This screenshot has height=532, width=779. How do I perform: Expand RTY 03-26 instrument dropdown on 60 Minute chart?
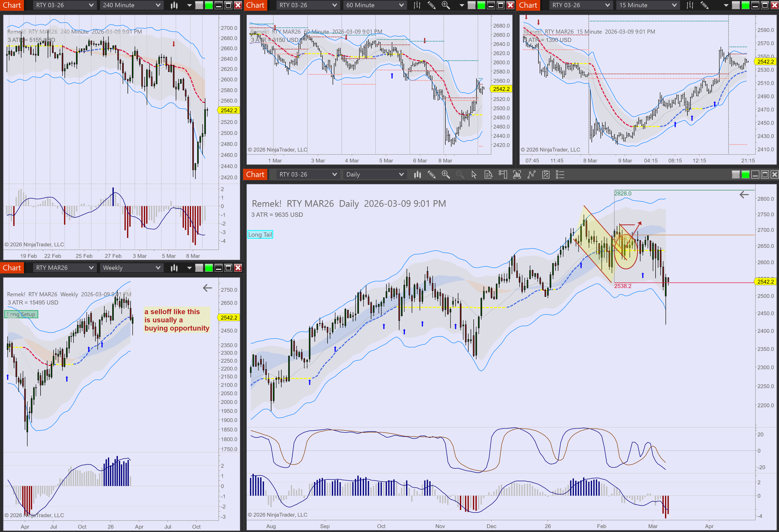308,5
